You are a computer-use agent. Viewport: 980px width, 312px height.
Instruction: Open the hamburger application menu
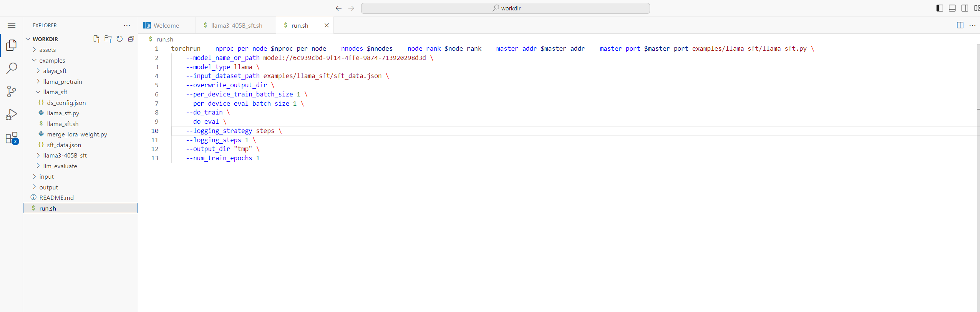coord(12,25)
